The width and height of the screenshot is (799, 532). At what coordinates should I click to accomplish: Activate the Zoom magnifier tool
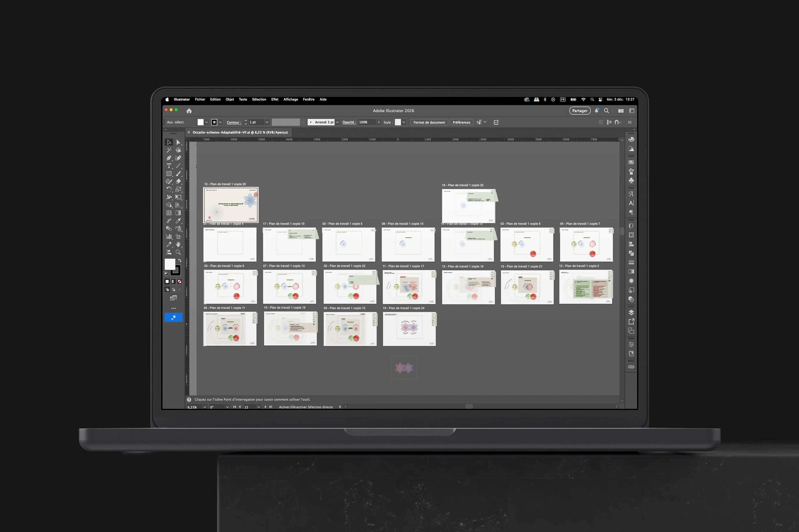[178, 252]
